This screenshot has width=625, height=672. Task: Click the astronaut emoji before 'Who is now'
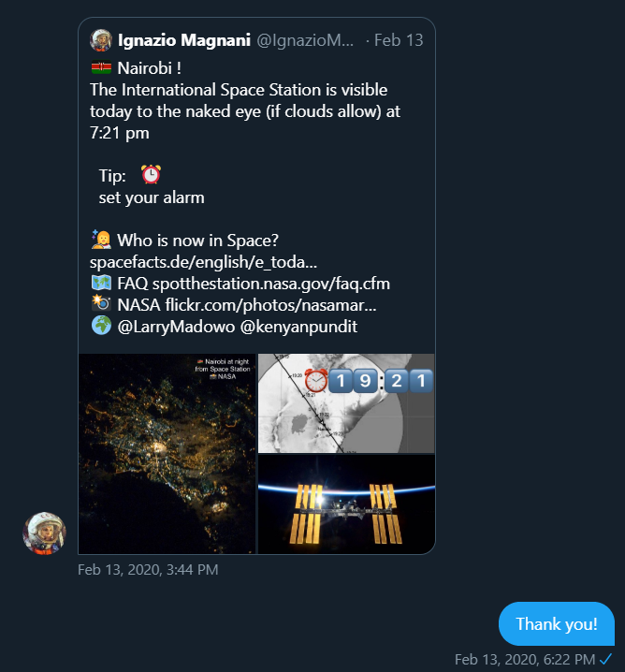coord(101,240)
